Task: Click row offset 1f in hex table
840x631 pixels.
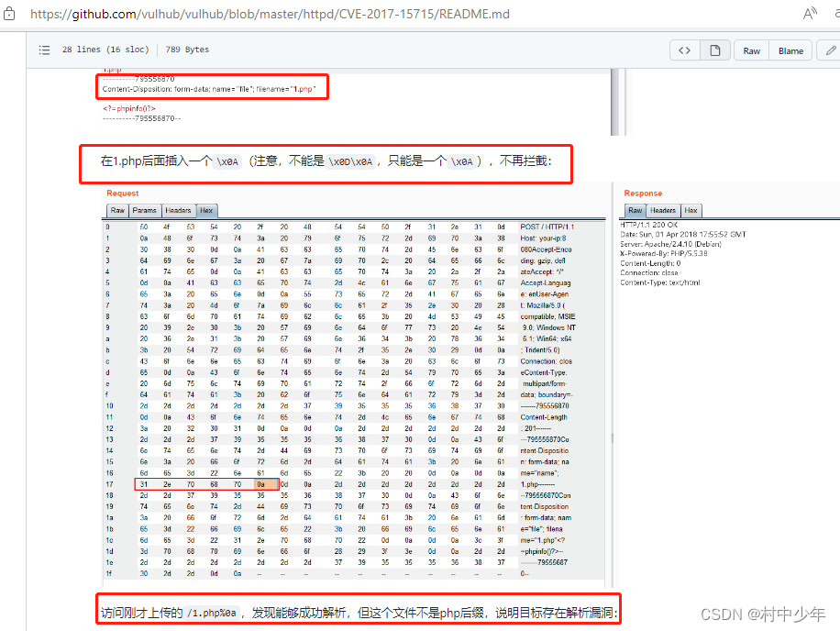Action: tap(109, 574)
